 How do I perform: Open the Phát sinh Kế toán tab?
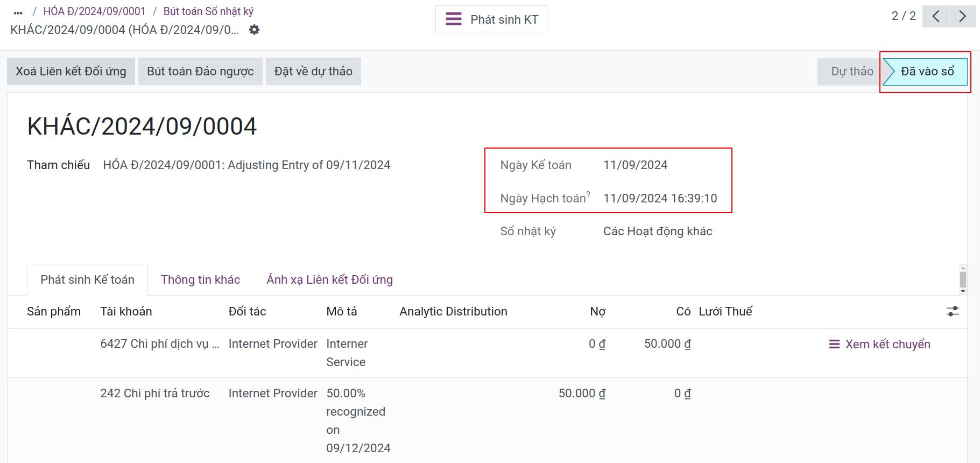[87, 279]
